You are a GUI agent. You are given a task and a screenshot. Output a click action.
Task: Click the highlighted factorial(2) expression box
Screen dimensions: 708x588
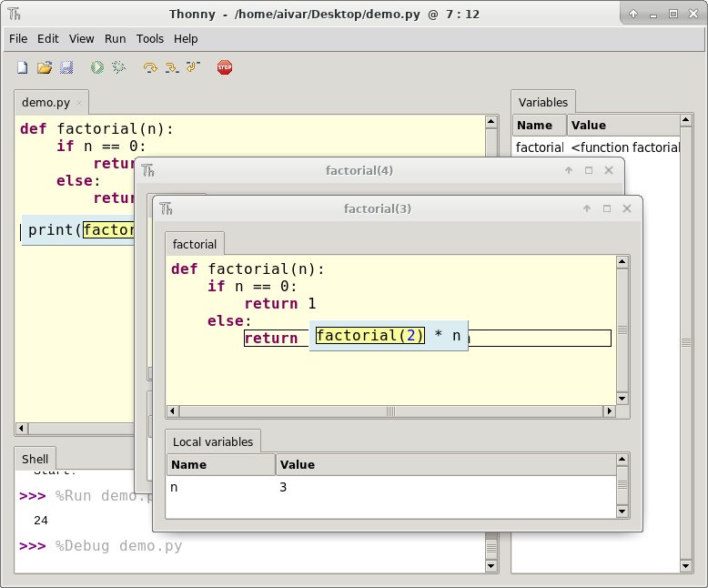tap(369, 336)
